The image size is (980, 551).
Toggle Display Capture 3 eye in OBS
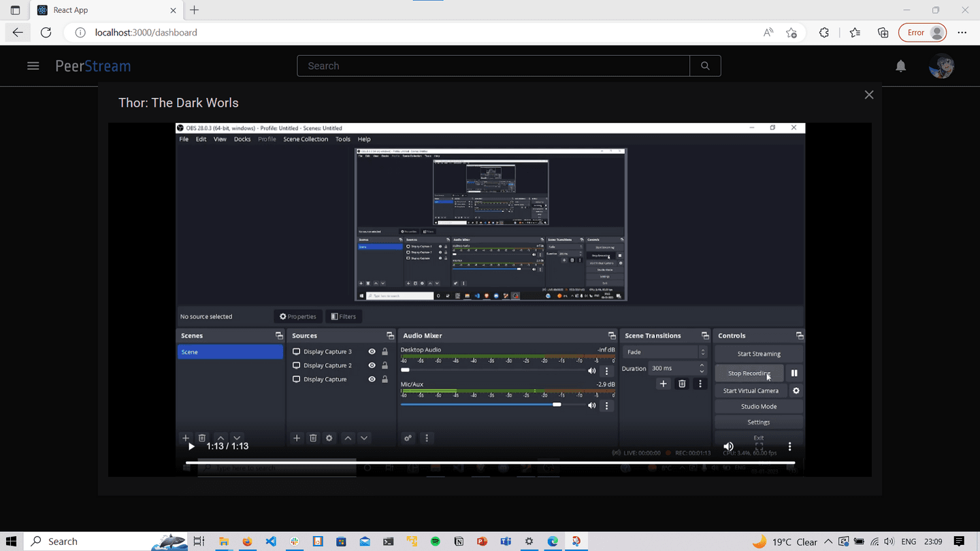coord(372,352)
